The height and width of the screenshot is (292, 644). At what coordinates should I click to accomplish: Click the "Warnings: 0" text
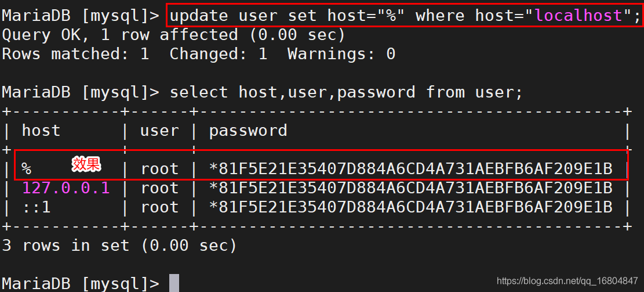tap(341, 54)
